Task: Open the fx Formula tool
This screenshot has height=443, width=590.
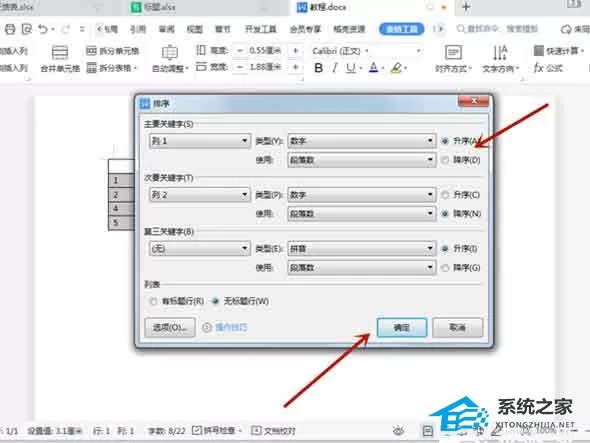Action: pyautogui.click(x=548, y=68)
